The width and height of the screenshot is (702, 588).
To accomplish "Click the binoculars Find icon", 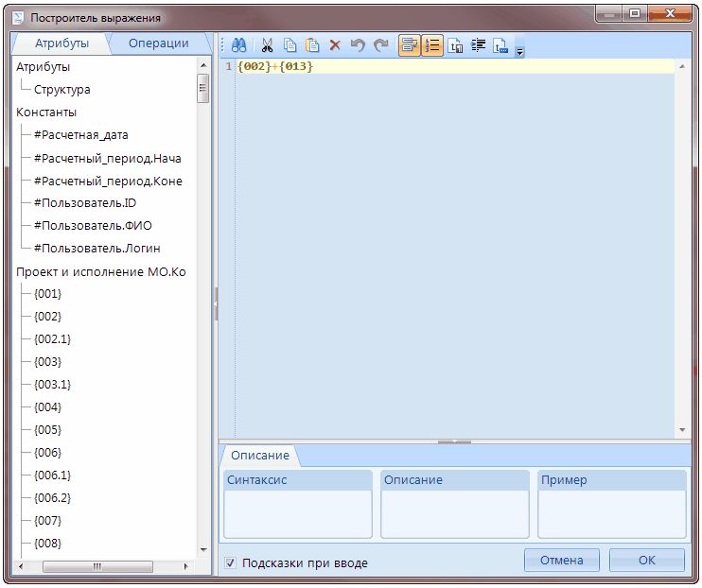I will tap(239, 45).
